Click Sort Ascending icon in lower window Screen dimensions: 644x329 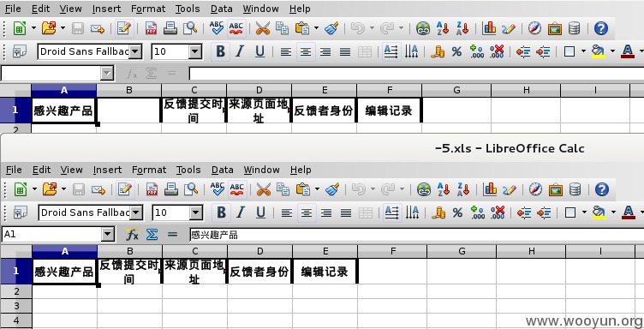point(444,189)
